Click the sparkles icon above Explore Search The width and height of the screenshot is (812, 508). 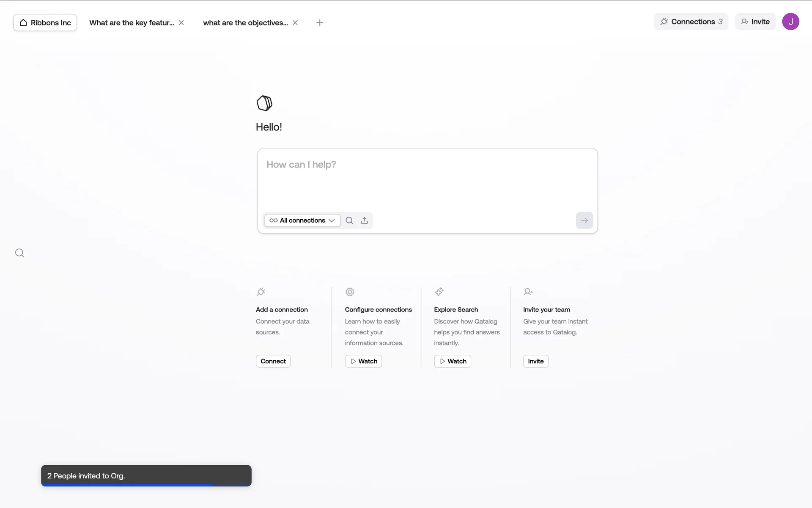439,292
